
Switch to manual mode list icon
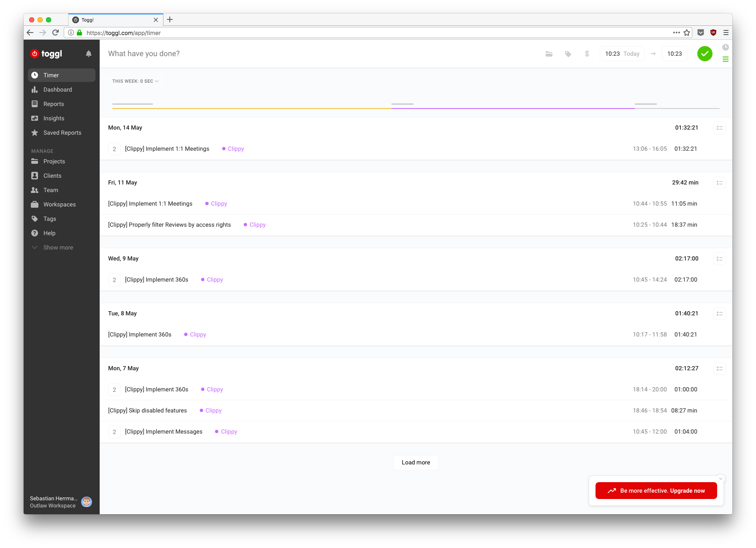[726, 59]
